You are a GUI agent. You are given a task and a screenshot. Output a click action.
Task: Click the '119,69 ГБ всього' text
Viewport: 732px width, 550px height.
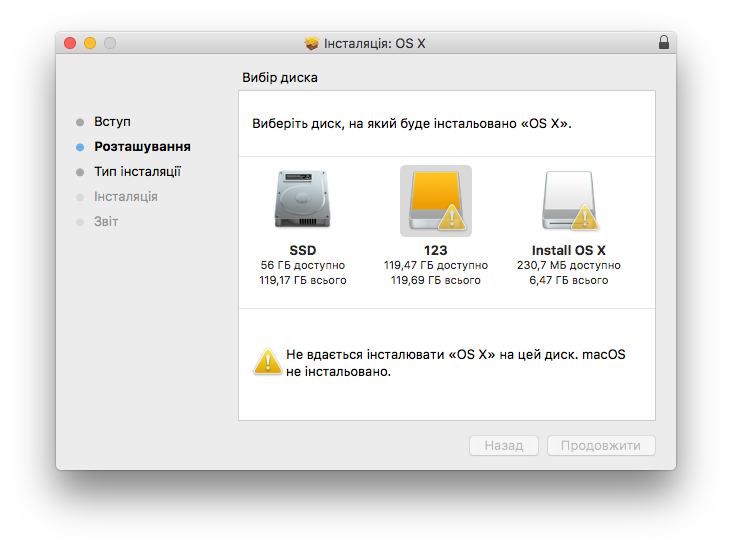point(436,280)
